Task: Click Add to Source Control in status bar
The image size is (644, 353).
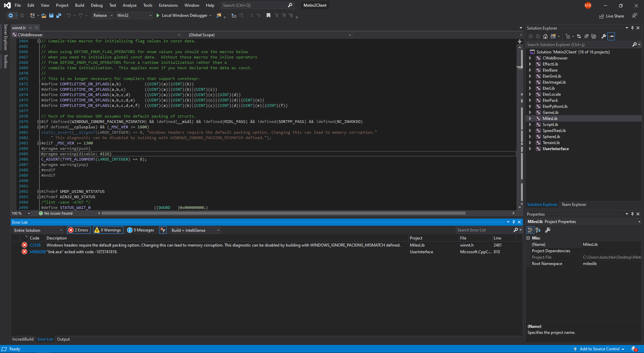Action: pyautogui.click(x=599, y=349)
